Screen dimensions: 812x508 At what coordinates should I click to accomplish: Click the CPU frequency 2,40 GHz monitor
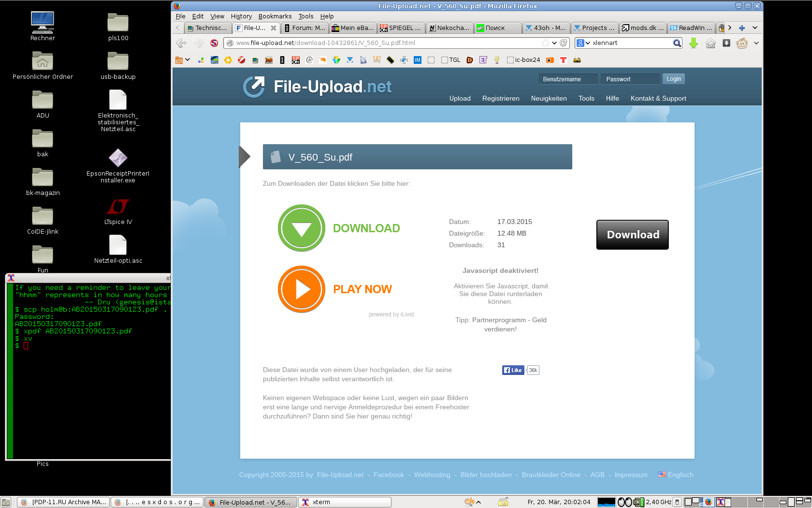(658, 502)
